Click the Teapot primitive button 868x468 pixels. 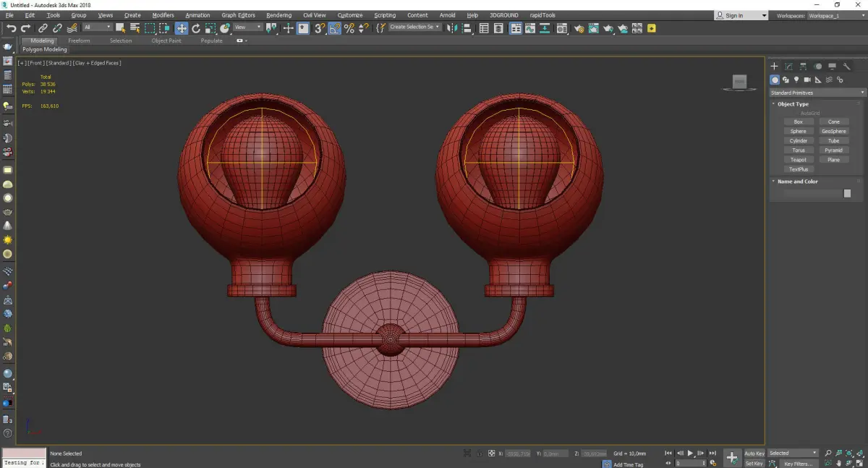[x=798, y=160]
